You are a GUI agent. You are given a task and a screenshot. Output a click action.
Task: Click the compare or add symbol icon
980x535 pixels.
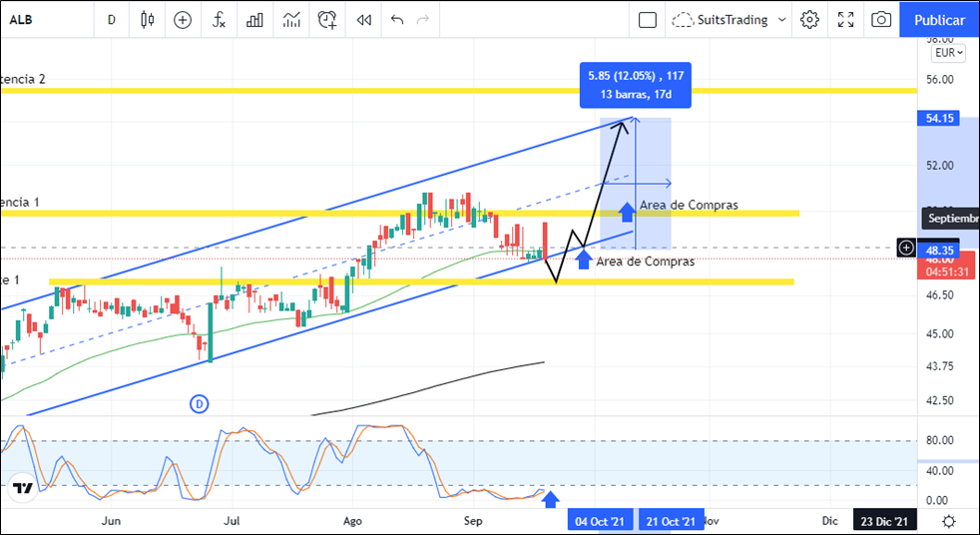coord(183,19)
